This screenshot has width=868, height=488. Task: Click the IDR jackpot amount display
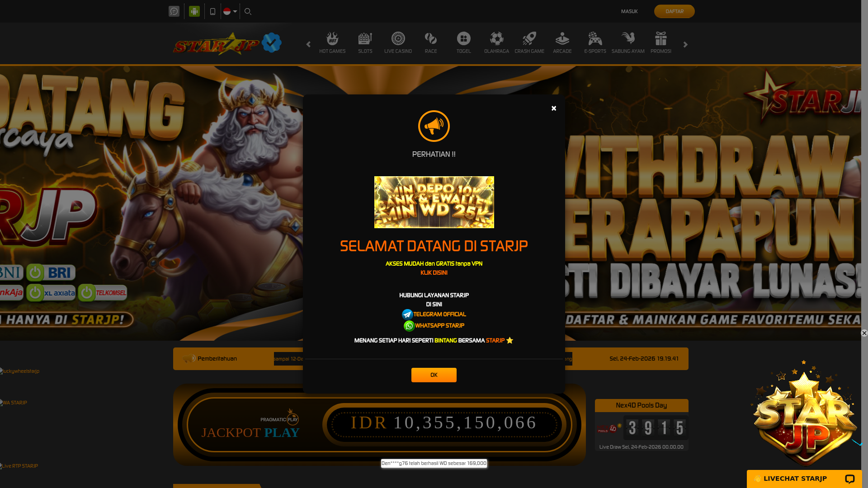click(x=443, y=423)
